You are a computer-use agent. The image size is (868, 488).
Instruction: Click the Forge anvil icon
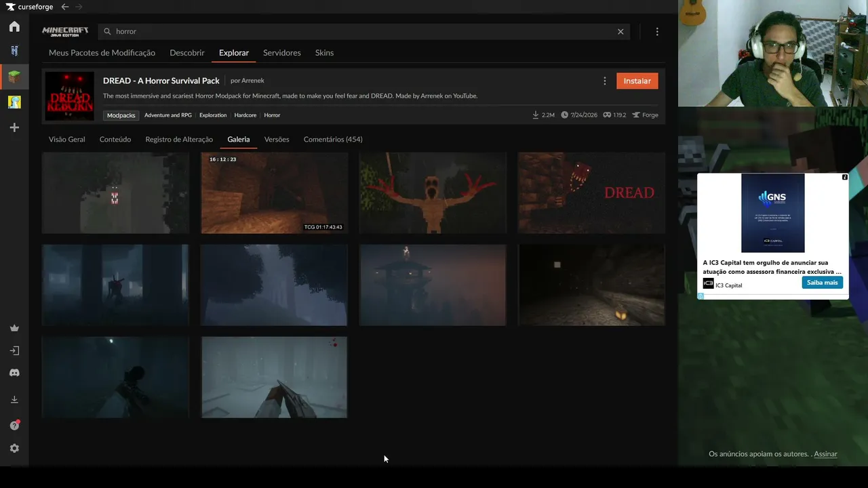(636, 115)
